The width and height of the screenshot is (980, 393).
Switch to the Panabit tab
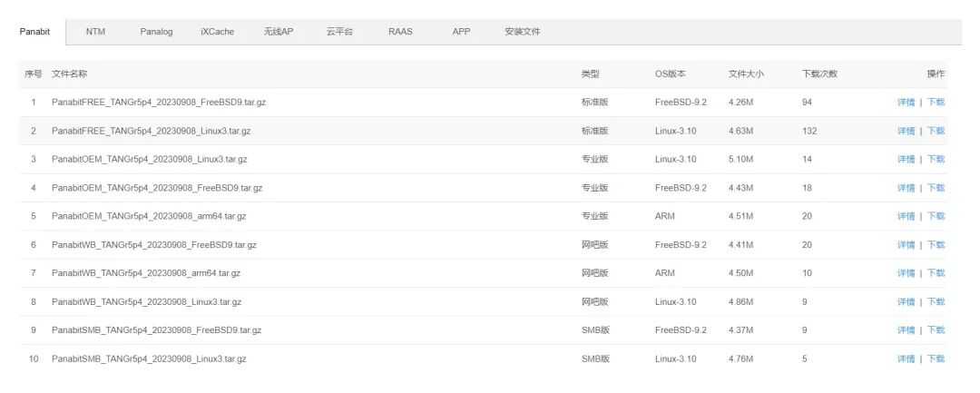coord(34,32)
